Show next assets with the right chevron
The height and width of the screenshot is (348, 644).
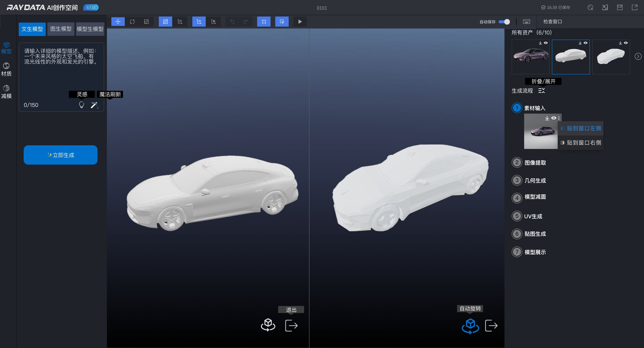click(638, 57)
